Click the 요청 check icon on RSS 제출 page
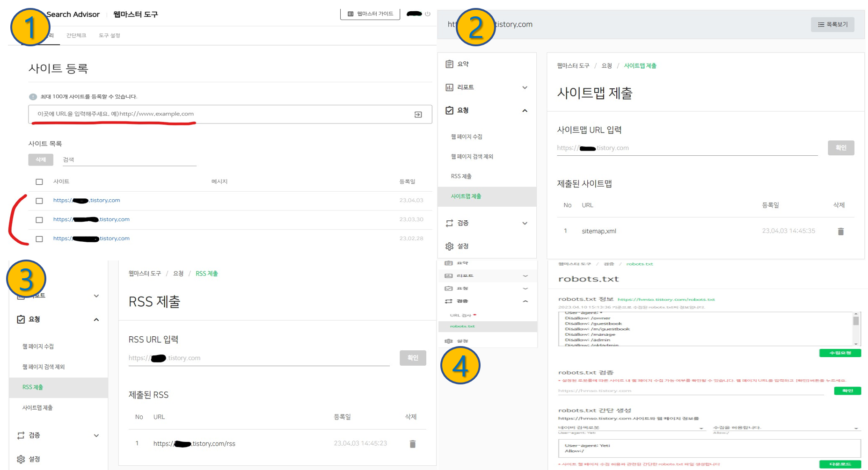Screen dimensions: 868x470 pyautogui.click(x=21, y=319)
